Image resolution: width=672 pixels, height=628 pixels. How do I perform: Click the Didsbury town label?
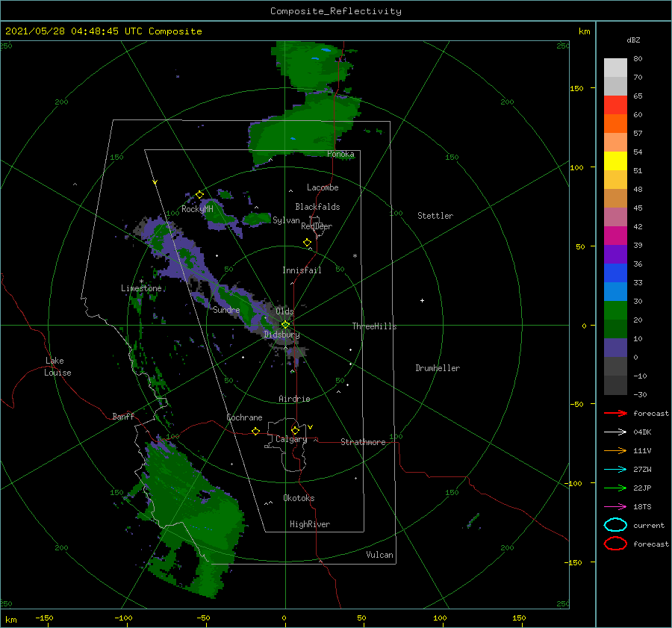pos(281,335)
